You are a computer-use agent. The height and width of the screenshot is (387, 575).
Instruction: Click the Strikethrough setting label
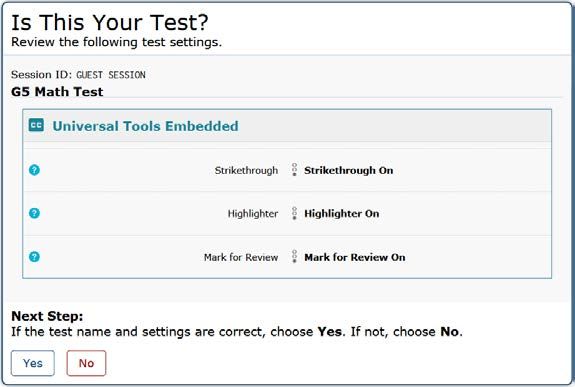[246, 171]
